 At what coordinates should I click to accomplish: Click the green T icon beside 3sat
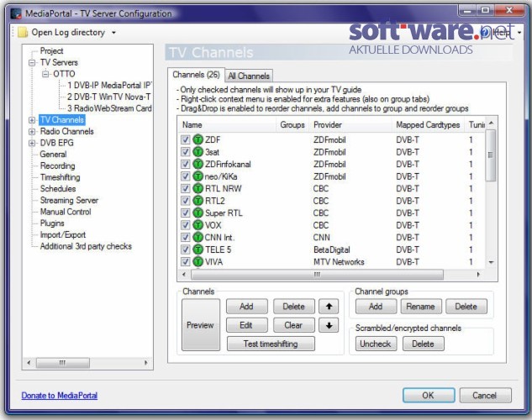point(198,152)
